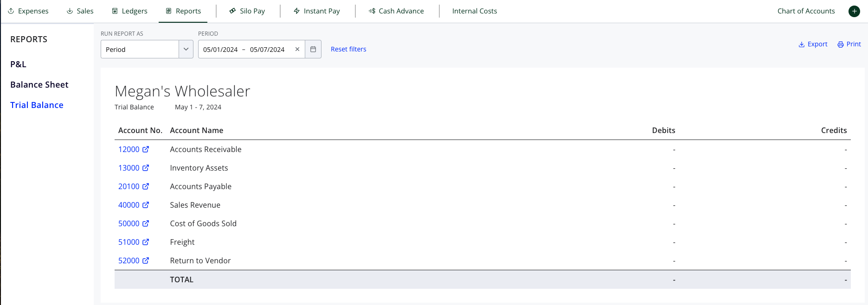This screenshot has width=868, height=305.
Task: Open external link icon for account 12000
Action: pyautogui.click(x=146, y=149)
